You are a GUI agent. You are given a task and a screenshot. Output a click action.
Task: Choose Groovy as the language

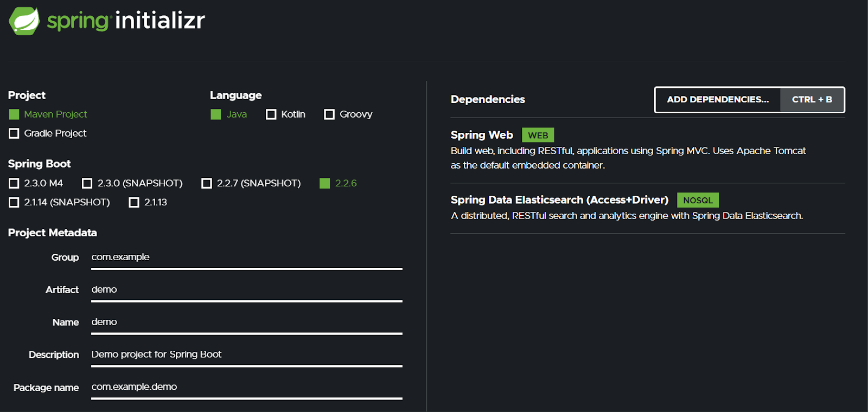tap(348, 114)
